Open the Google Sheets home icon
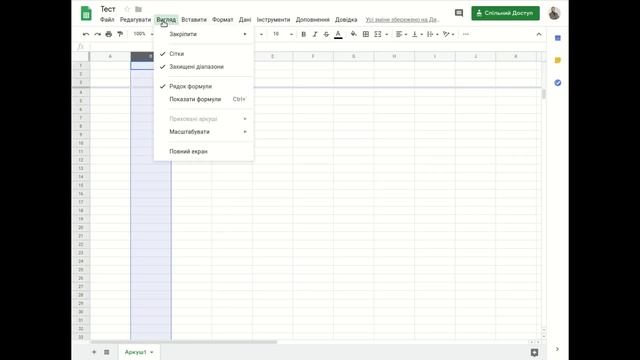Viewport: 640px width, 360px height. [86, 13]
